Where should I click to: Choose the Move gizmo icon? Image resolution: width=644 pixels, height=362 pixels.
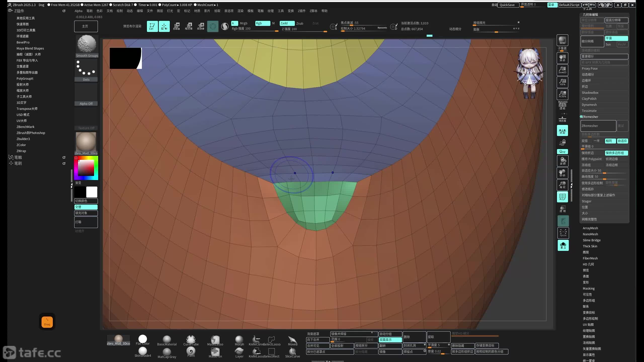click(x=176, y=26)
